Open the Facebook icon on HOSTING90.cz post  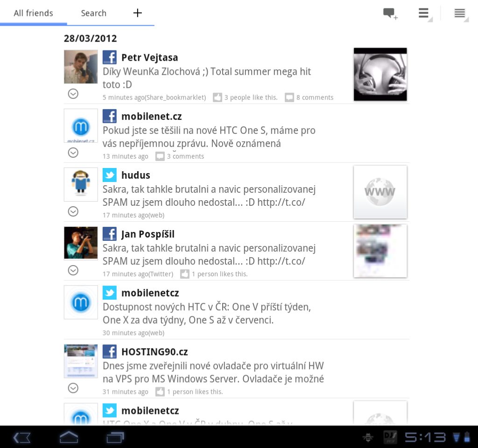pyautogui.click(x=109, y=351)
